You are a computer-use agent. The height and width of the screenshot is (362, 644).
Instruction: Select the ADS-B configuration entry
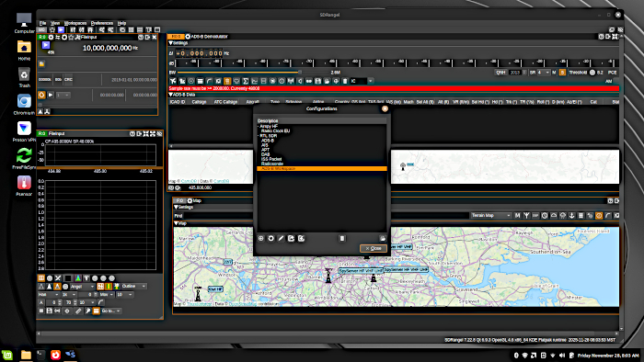coord(268,141)
